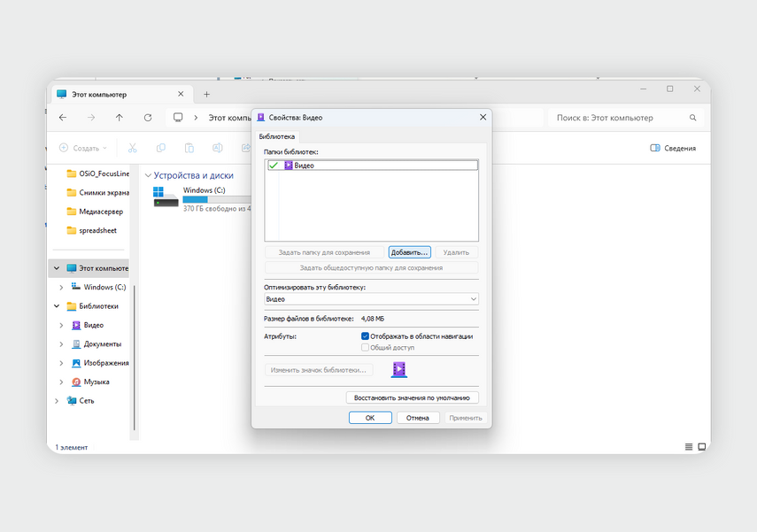Expand the Видео library in sidebar
Viewport: 757px width, 532px height.
pos(61,325)
